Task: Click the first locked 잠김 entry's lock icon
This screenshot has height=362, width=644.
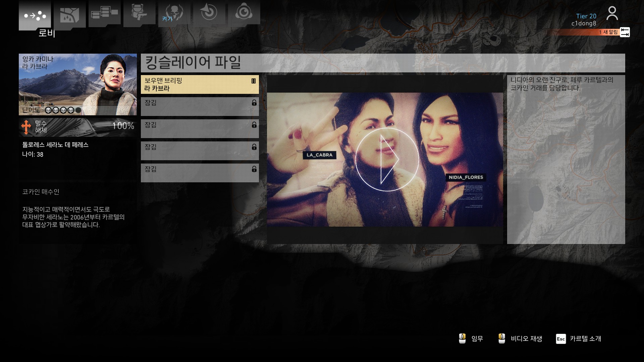Action: [254, 103]
